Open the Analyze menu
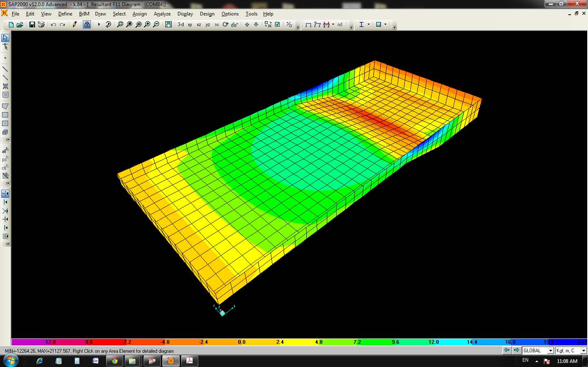The width and height of the screenshot is (588, 367). (x=162, y=14)
